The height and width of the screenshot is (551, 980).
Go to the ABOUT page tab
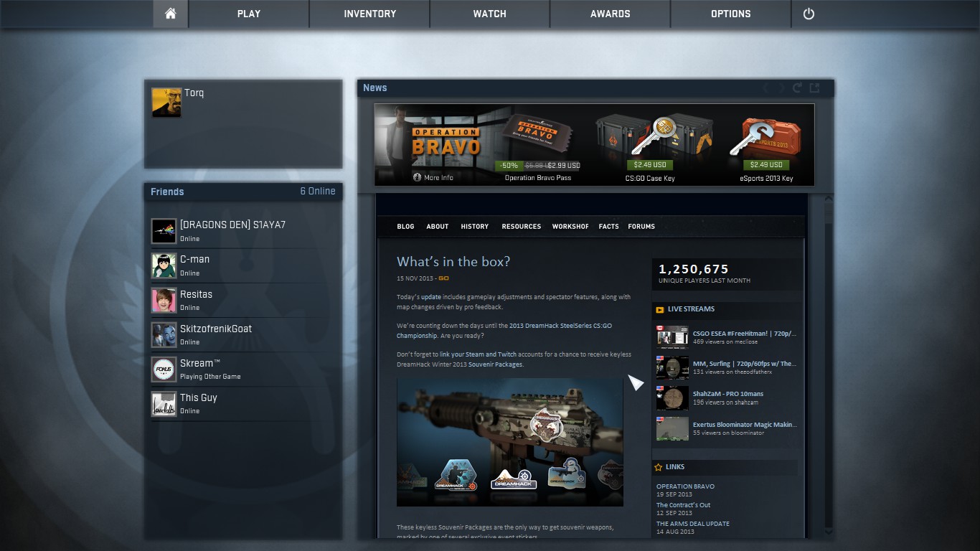[x=438, y=227]
